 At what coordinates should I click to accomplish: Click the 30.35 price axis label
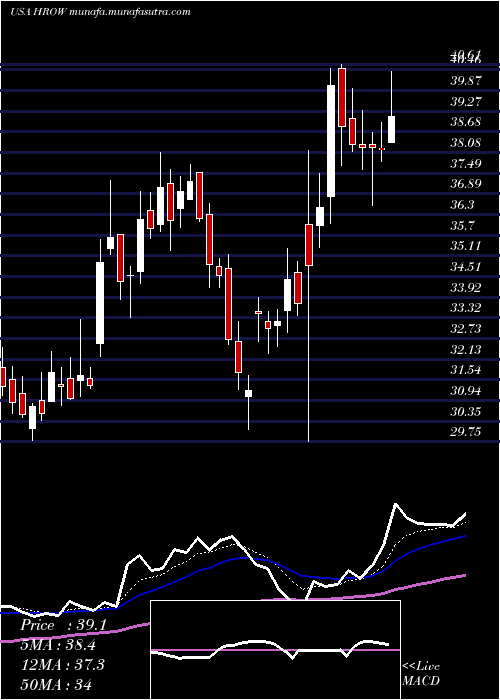(x=466, y=412)
